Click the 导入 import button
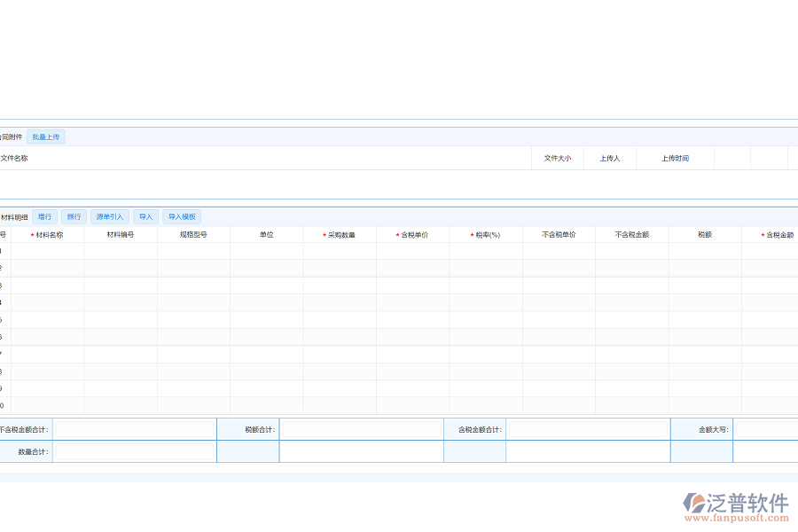The width and height of the screenshot is (798, 532). pos(145,216)
